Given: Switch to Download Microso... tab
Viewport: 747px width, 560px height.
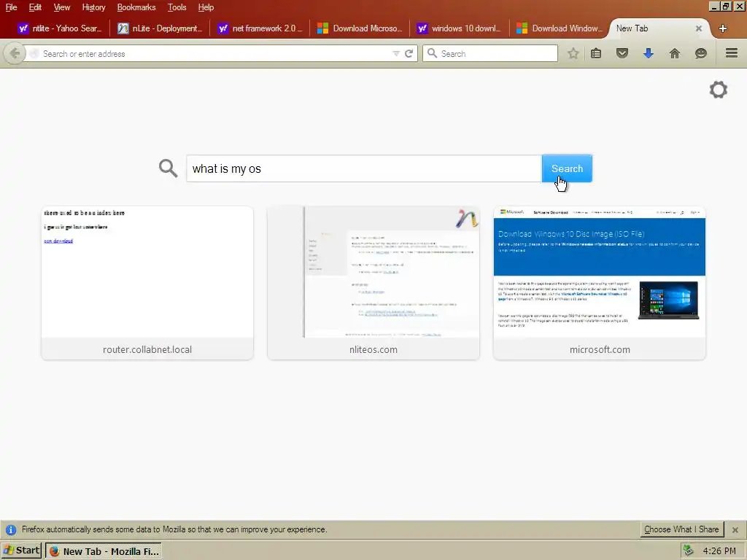Looking at the screenshot, I should [360, 28].
